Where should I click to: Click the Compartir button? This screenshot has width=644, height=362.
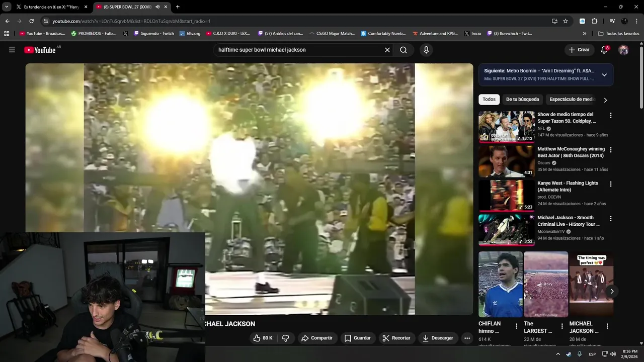317,338
